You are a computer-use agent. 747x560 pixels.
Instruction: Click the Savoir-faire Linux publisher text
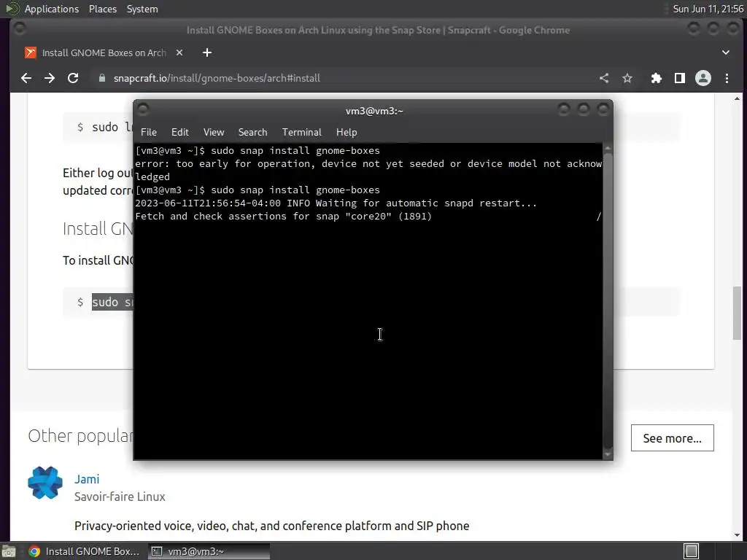point(120,497)
